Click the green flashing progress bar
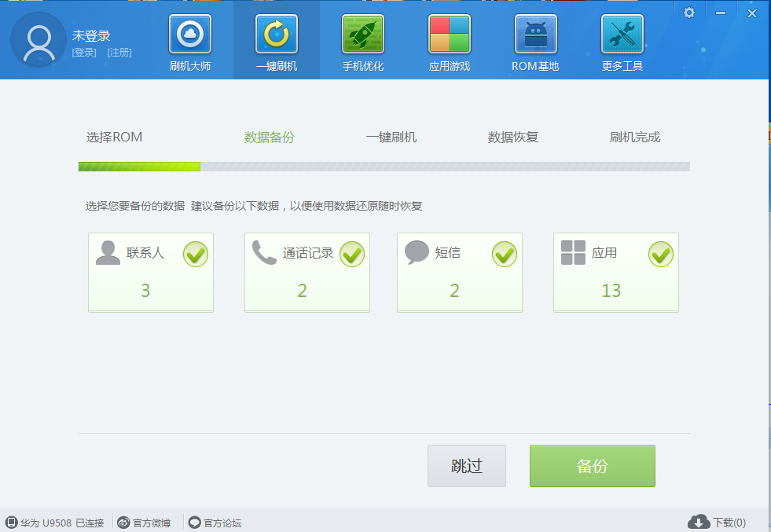 (140, 167)
